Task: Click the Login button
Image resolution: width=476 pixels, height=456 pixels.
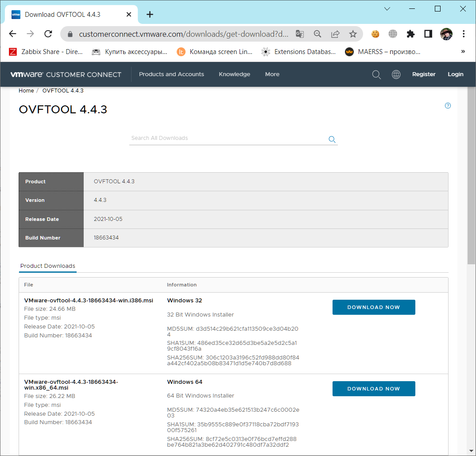Action: click(455, 74)
